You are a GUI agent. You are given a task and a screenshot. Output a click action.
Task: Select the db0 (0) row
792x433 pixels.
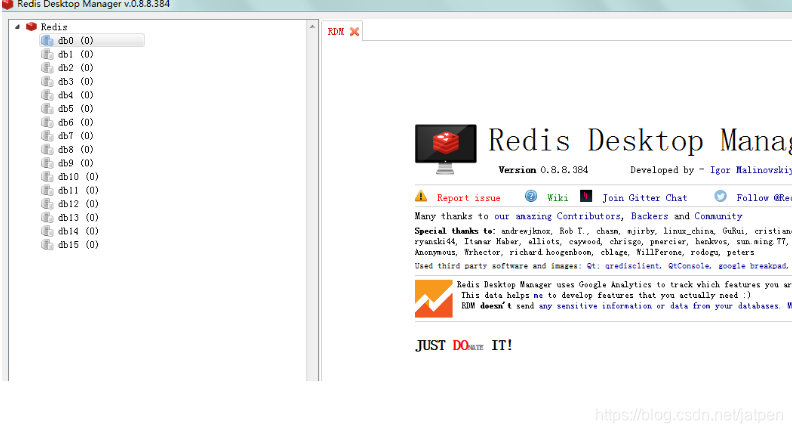pos(92,40)
